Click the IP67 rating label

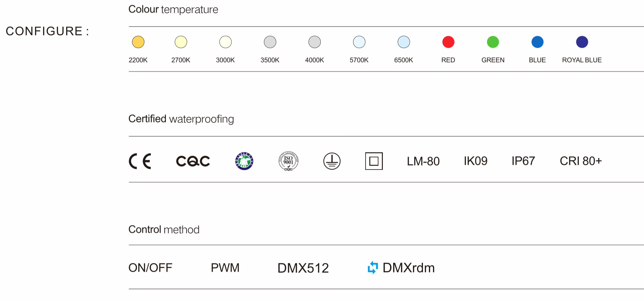(x=523, y=161)
